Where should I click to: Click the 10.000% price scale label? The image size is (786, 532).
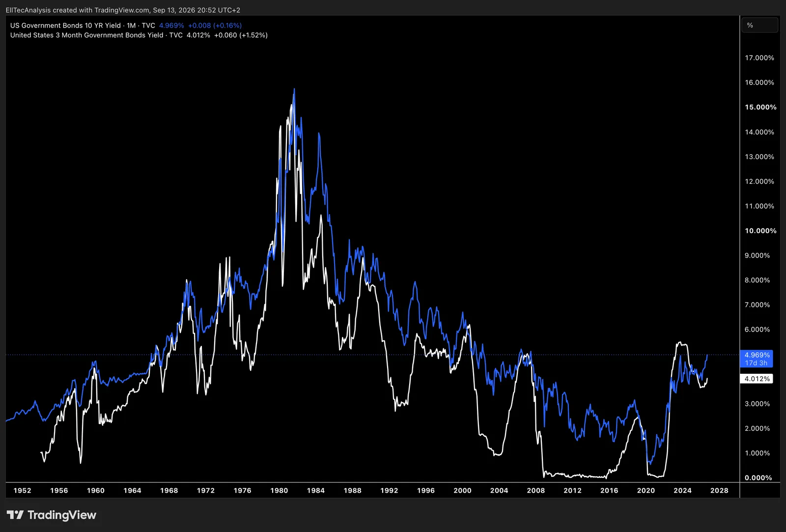click(x=760, y=231)
